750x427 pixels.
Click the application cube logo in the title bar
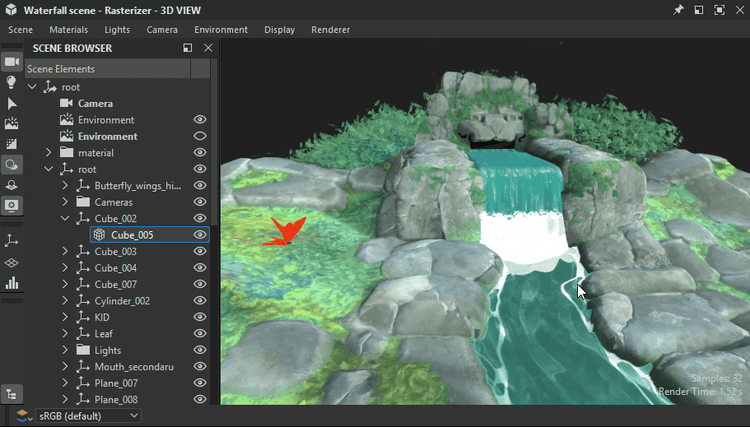[x=11, y=10]
